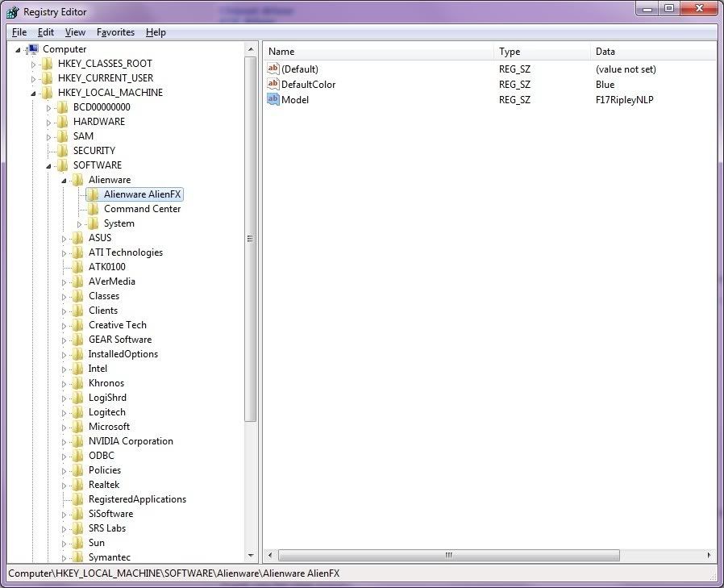Viewport: 724px width, 588px height.
Task: Collapse the Computer root node
Action: point(18,50)
